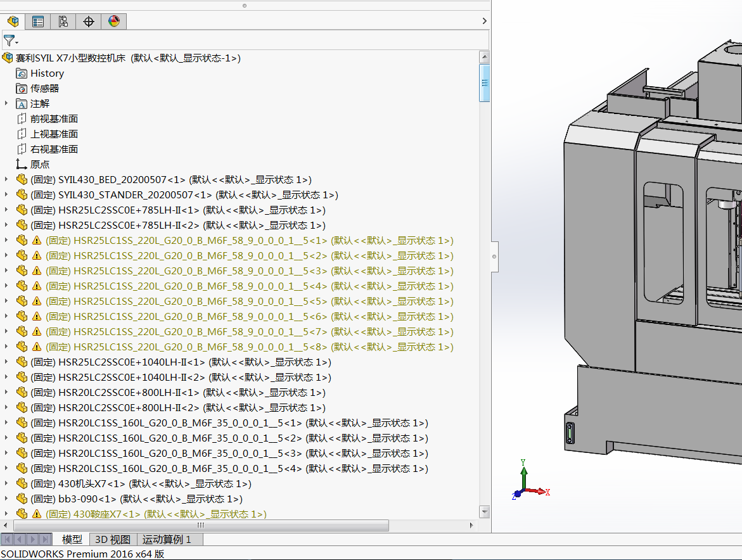
Task: Expand HSR25LC2SSC0E+785LH-II<1> component
Action: (x=6, y=210)
